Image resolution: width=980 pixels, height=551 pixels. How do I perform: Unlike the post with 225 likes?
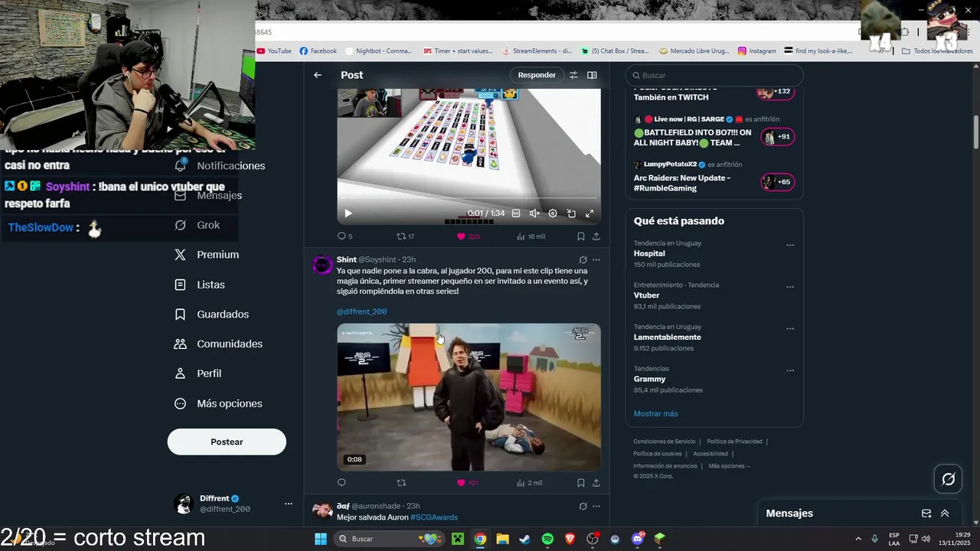coord(468,236)
